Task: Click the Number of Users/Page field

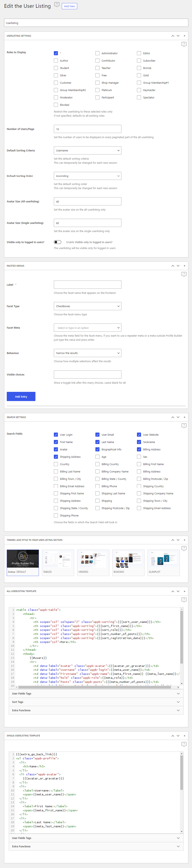Action: (x=87, y=129)
